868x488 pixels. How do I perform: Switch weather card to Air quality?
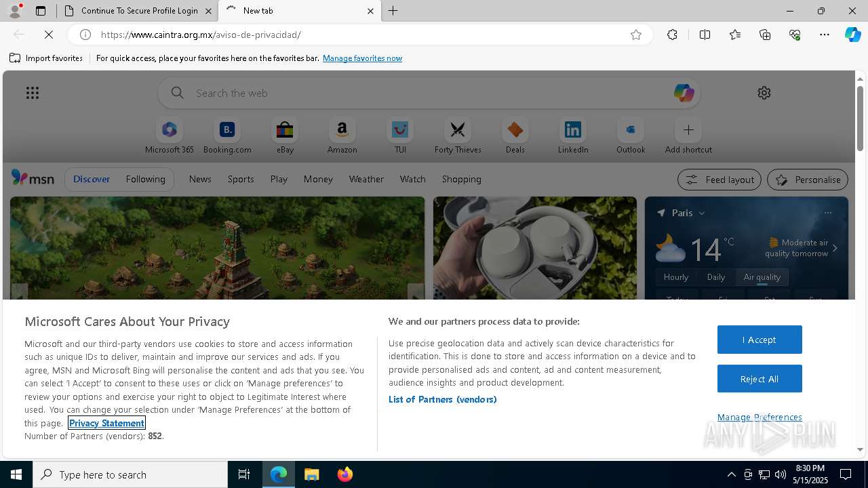762,277
